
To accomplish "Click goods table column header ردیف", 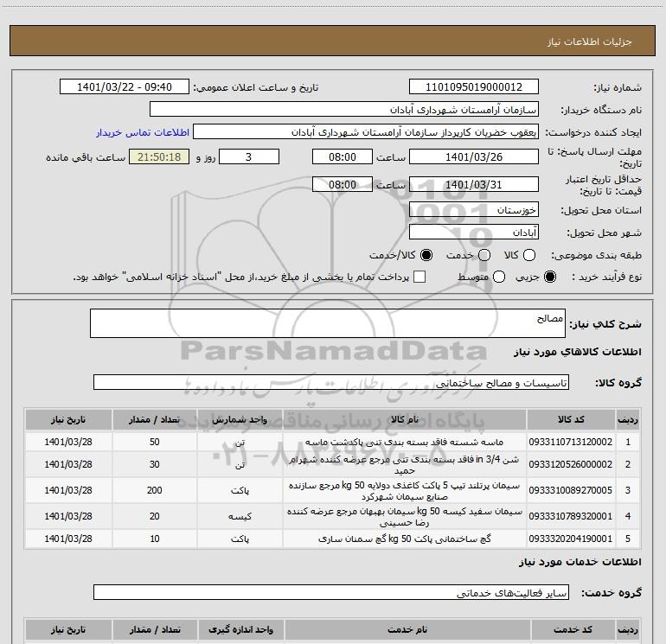I will 628,419.
